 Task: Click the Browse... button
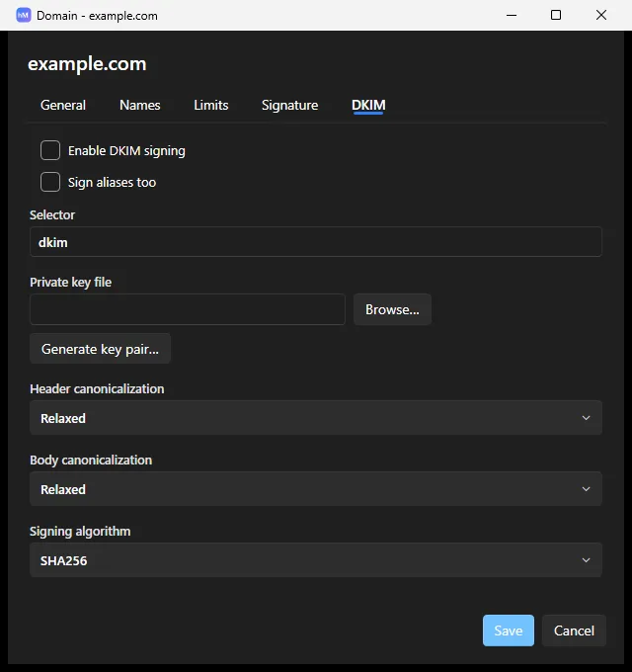(392, 309)
